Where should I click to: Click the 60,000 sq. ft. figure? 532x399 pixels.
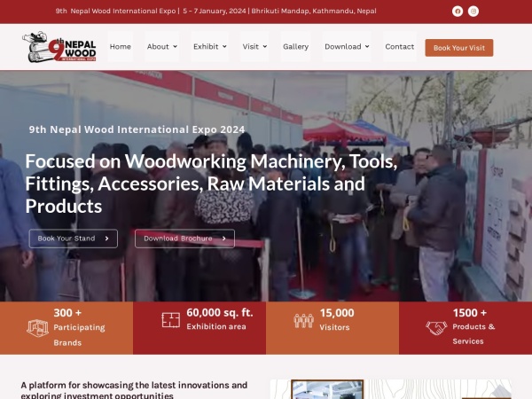click(x=220, y=312)
